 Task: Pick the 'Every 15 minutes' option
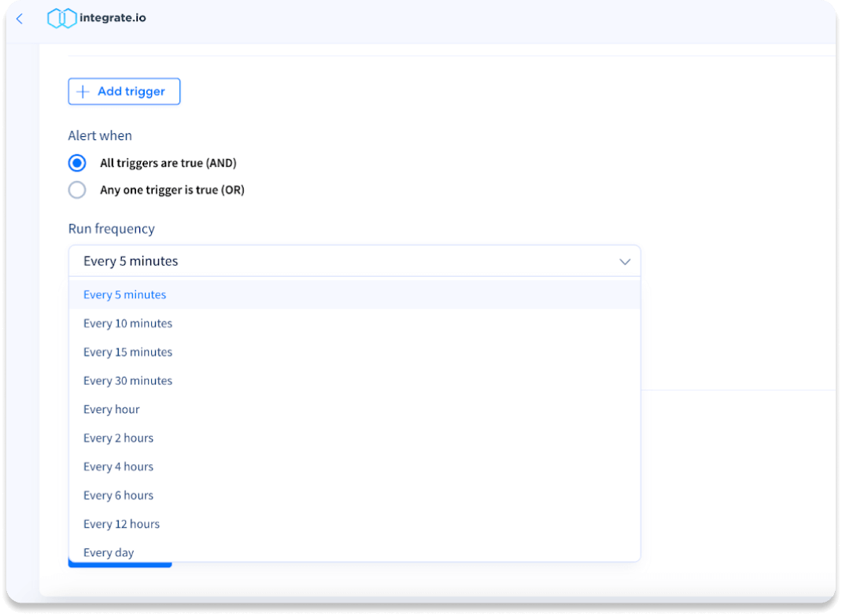pos(127,352)
